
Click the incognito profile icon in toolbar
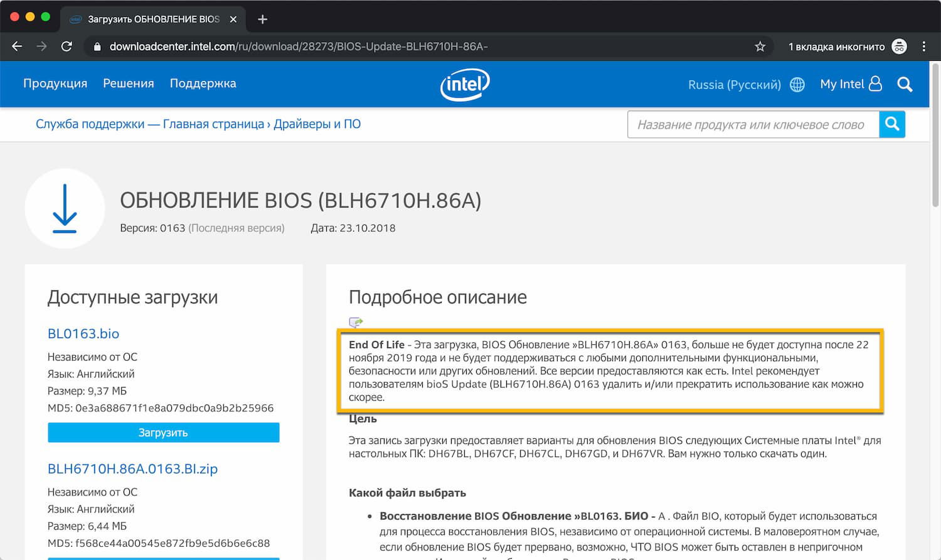[900, 46]
